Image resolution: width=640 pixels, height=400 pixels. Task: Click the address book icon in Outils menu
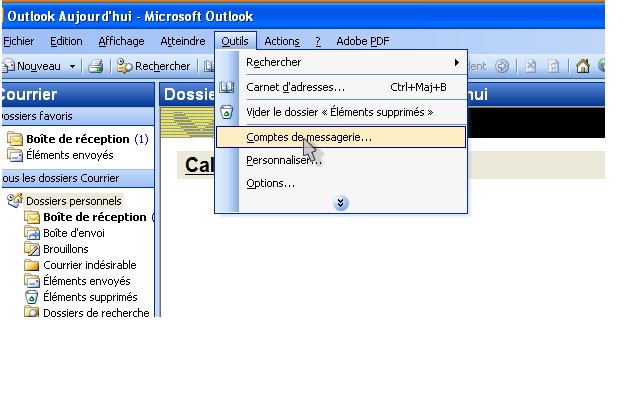(227, 87)
